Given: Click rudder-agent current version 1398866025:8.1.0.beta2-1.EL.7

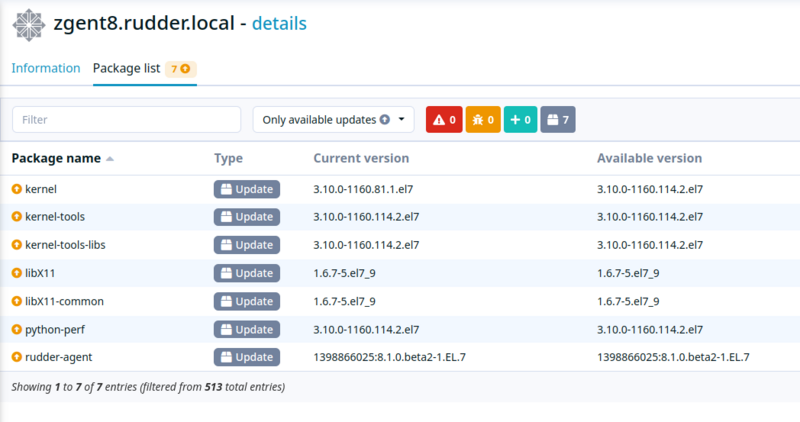Looking at the screenshot, I should tap(390, 357).
